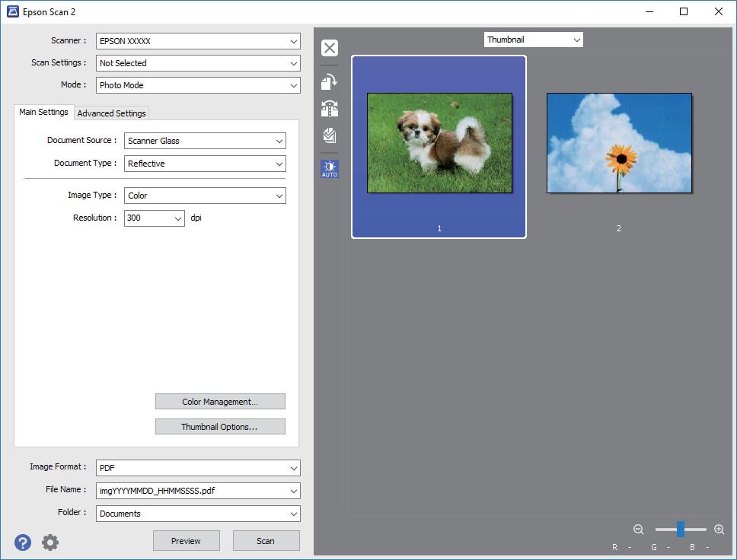Open the Scanner dropdown
Image resolution: width=737 pixels, height=560 pixels.
(x=198, y=41)
